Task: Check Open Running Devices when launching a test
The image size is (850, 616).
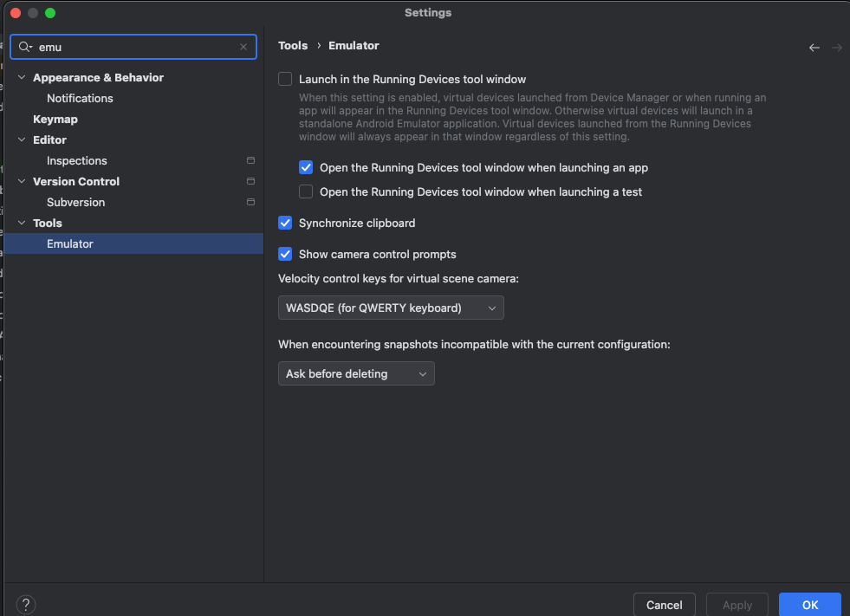Action: click(306, 191)
